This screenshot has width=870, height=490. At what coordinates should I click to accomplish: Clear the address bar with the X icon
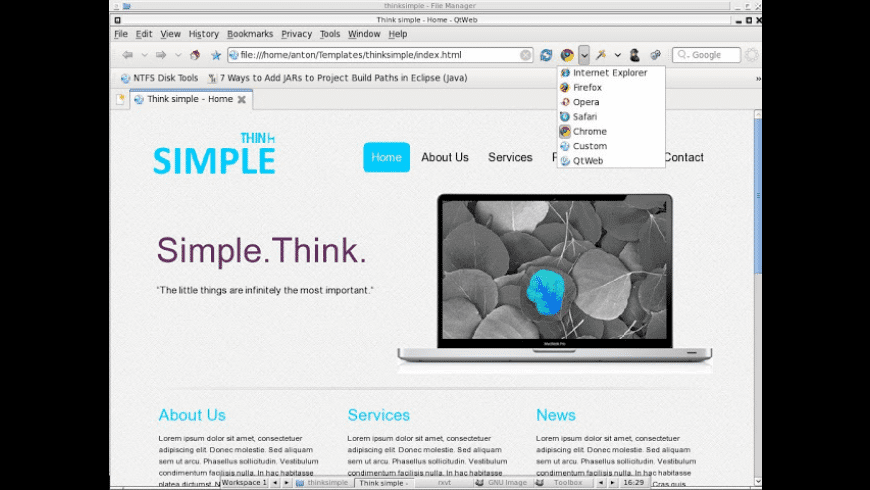point(525,55)
